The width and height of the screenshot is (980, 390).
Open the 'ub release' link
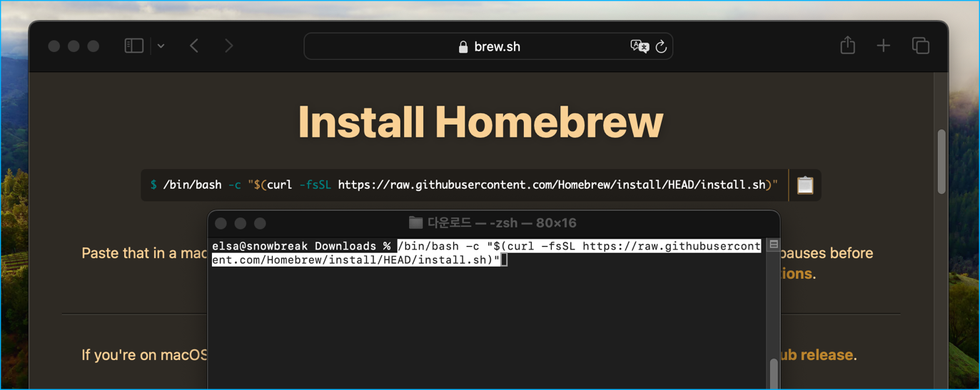[818, 354]
